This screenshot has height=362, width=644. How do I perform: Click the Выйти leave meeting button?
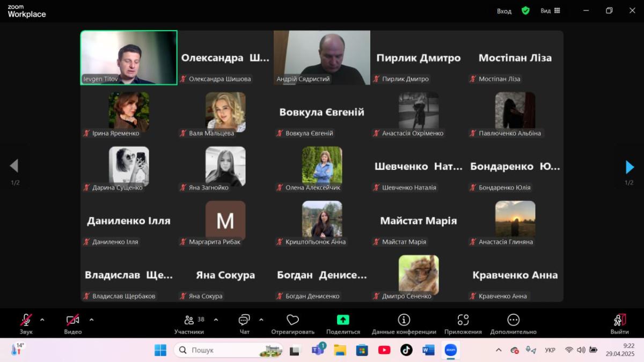(x=619, y=323)
